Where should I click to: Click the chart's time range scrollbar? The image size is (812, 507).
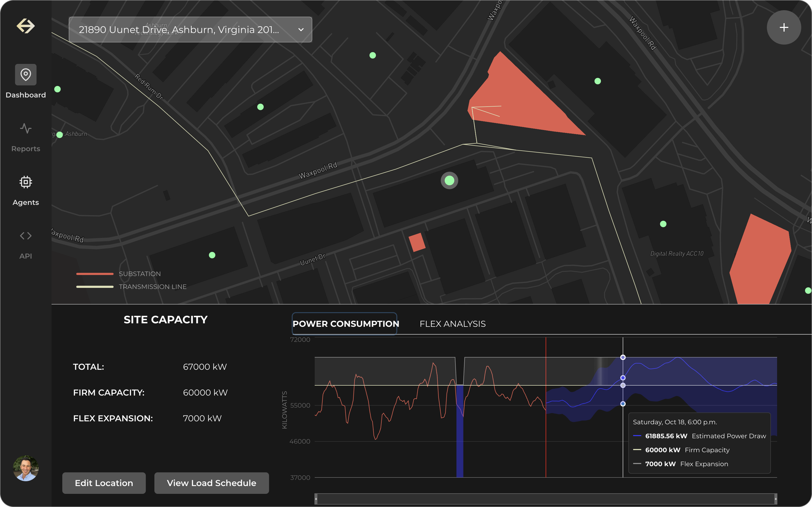545,499
